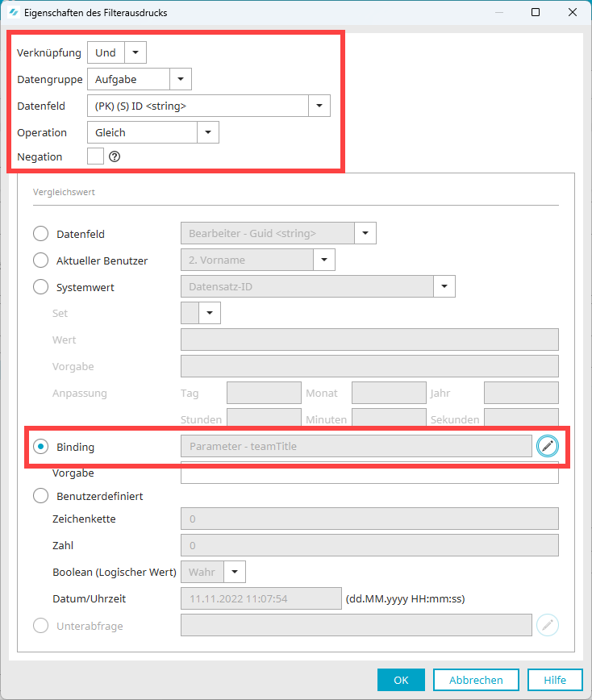This screenshot has width=592, height=700.
Task: Expand the Datengruppe dropdown showing Aufgabe
Action: [x=140, y=79]
